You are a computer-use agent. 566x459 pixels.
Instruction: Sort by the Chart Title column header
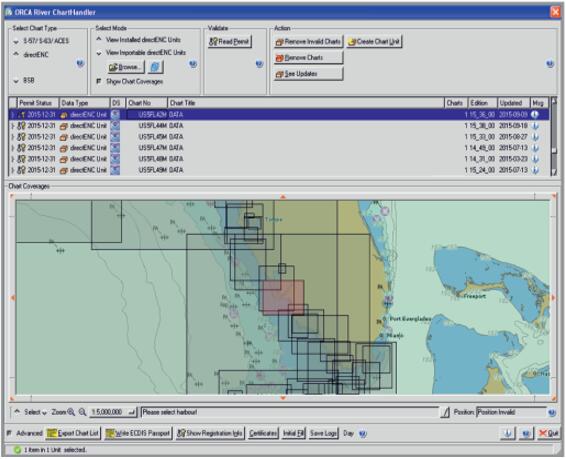[x=306, y=103]
